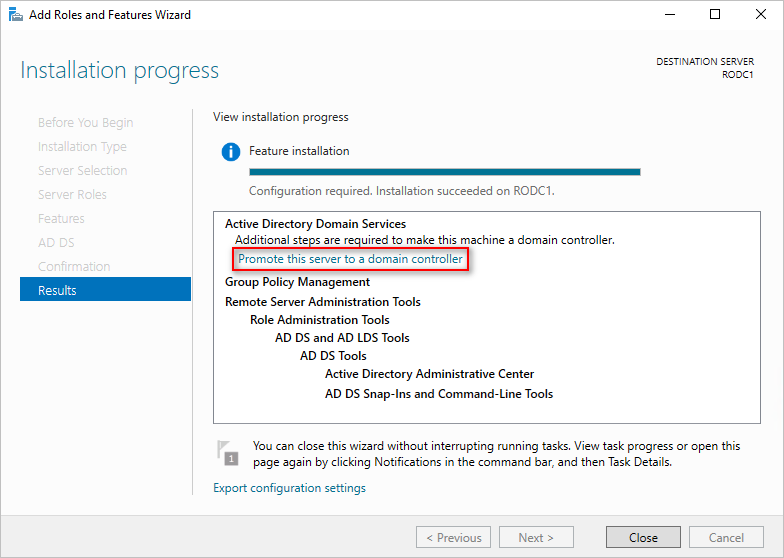784x558 pixels.
Task: Maximize the wizard window
Action: pos(715,14)
